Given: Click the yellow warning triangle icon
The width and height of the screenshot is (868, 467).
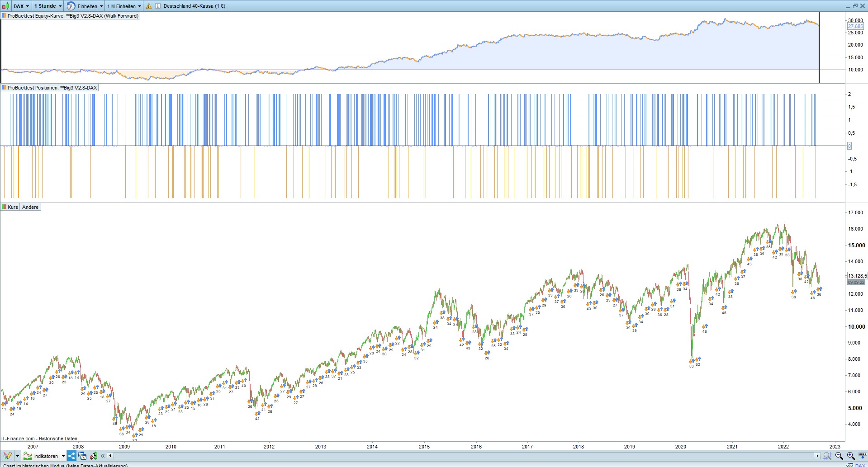Looking at the screenshot, I should tap(149, 6).
